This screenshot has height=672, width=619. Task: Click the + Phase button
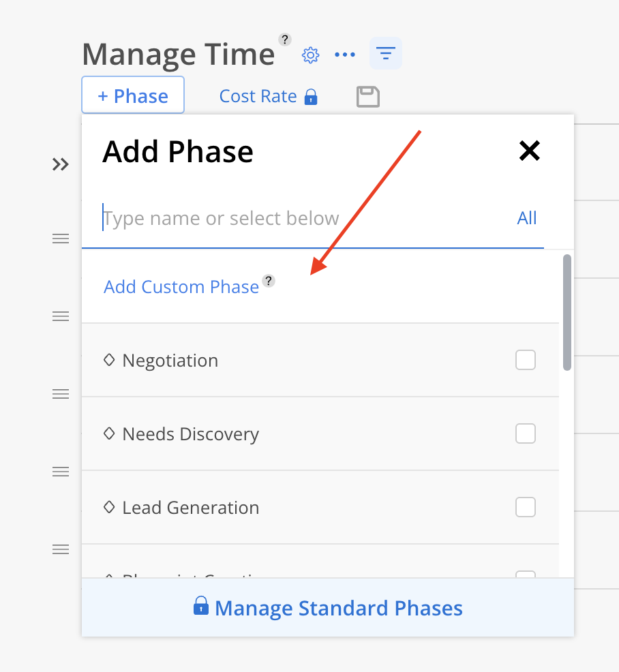(x=133, y=95)
